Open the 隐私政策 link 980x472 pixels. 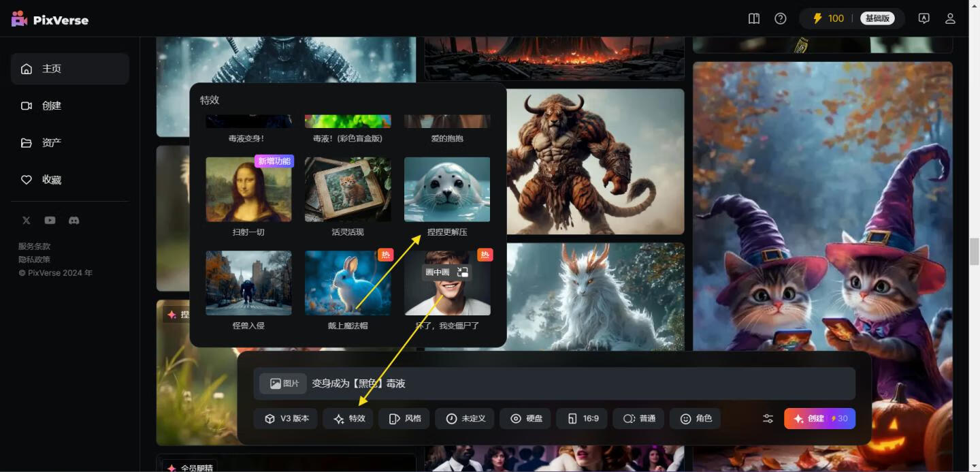point(34,259)
